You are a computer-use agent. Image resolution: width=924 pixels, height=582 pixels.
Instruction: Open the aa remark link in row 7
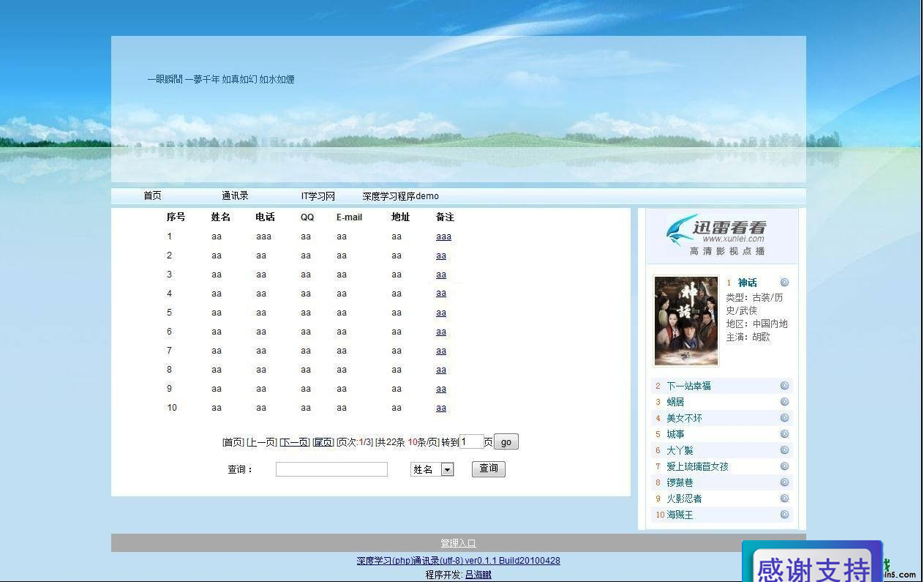(x=441, y=351)
